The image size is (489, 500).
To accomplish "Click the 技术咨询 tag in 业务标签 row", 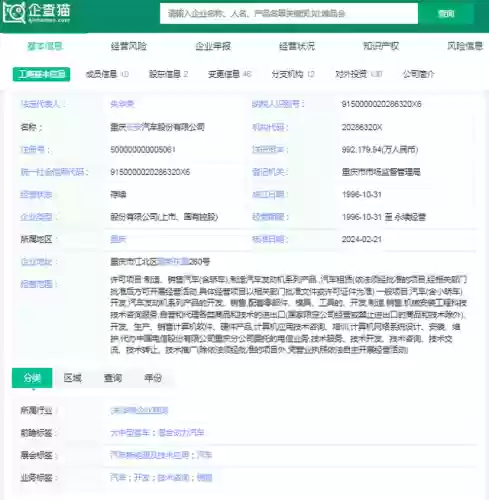I will point(173,478).
